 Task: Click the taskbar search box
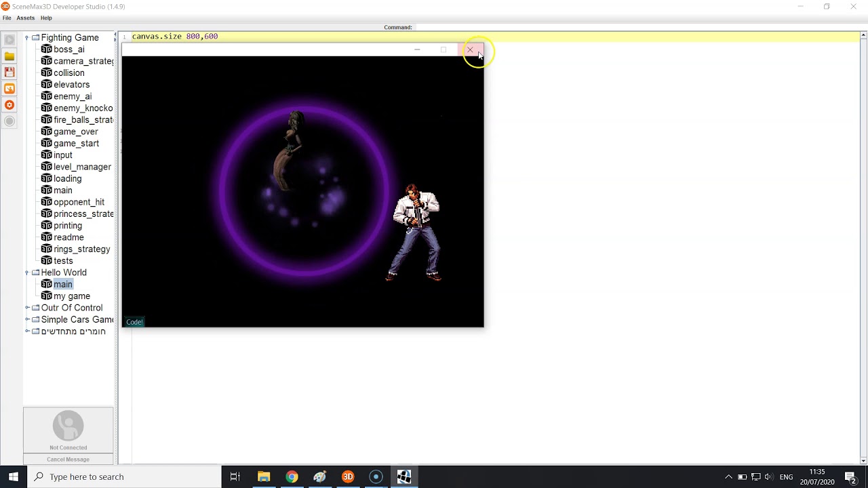[124, 476]
